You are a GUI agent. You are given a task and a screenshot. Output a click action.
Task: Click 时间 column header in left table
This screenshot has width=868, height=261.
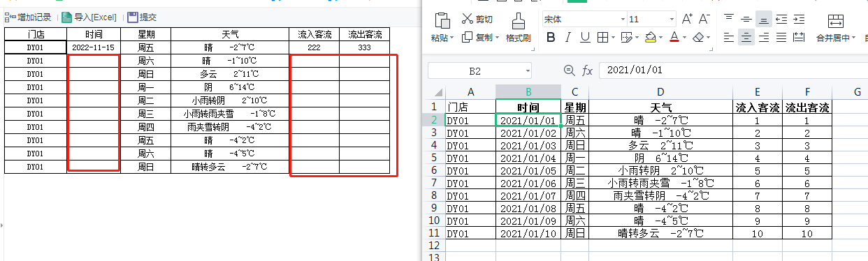[94, 34]
